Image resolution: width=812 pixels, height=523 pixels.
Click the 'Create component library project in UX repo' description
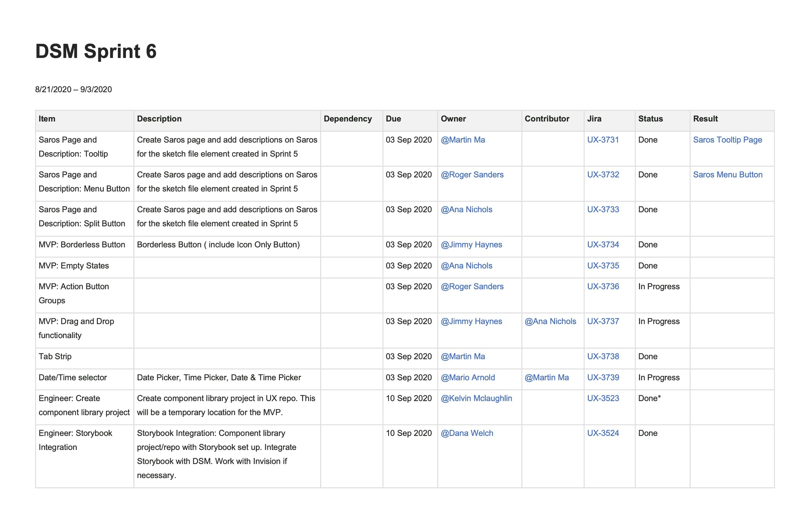pos(226,405)
